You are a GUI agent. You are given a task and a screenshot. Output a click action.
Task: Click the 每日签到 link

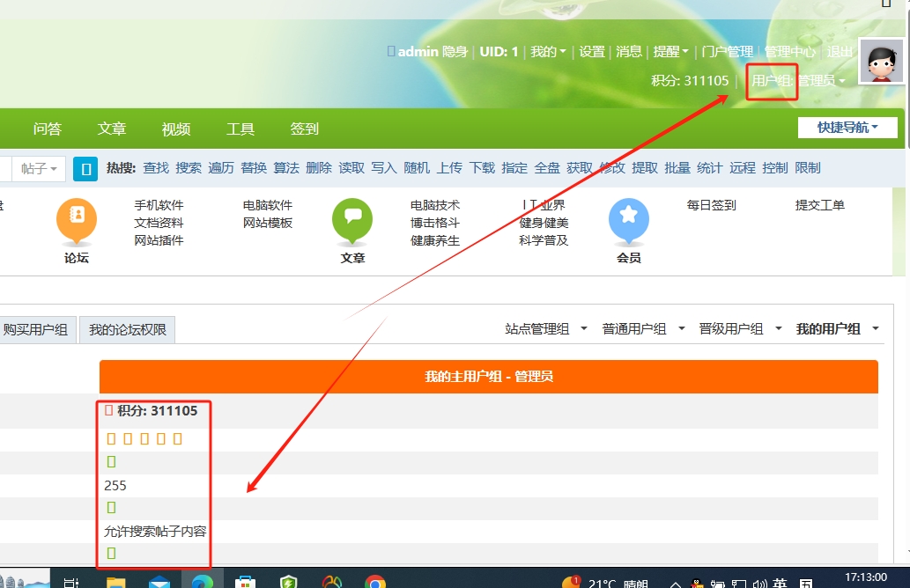pos(711,205)
